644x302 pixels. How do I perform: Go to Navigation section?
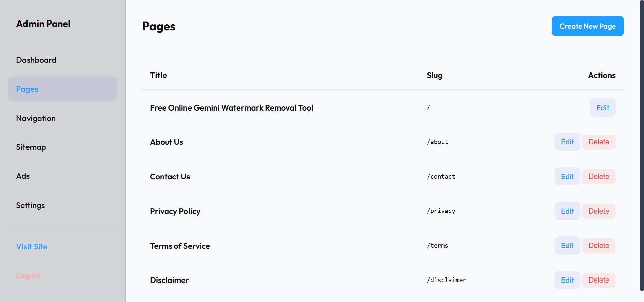point(36,118)
